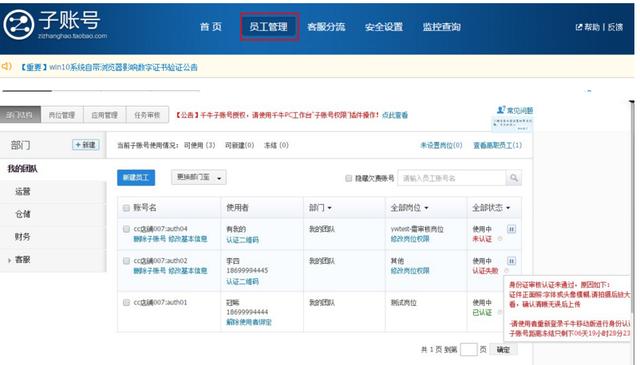Click 修改基本信息 for auth02
This screenshot has height=365, width=640.
click(188, 271)
